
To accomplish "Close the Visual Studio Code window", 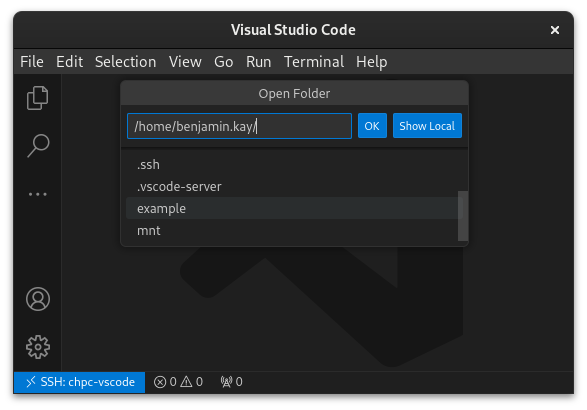I will (x=555, y=30).
